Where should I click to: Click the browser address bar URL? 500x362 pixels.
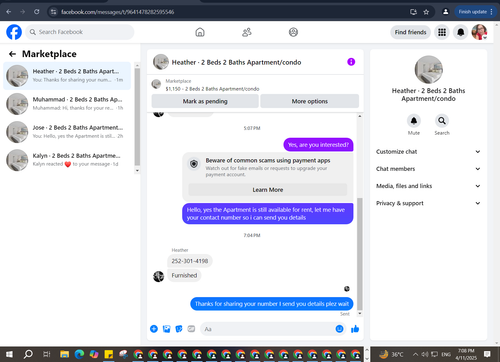tap(117, 12)
